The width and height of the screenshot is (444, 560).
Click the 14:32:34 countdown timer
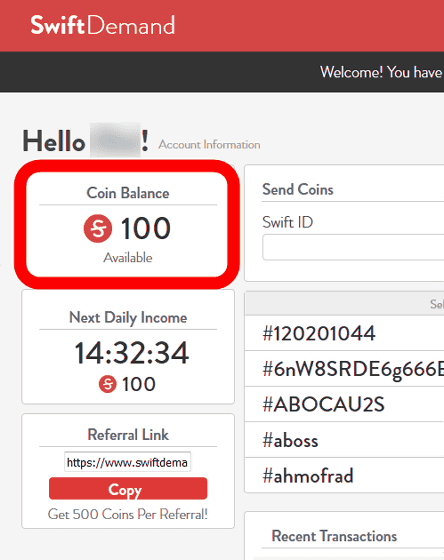pos(131,353)
